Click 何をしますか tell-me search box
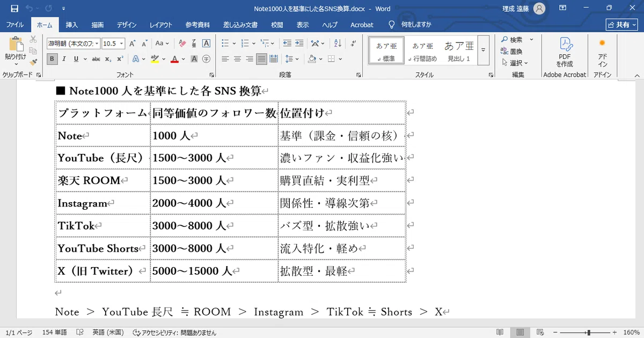The height and width of the screenshot is (338, 644). [x=410, y=25]
